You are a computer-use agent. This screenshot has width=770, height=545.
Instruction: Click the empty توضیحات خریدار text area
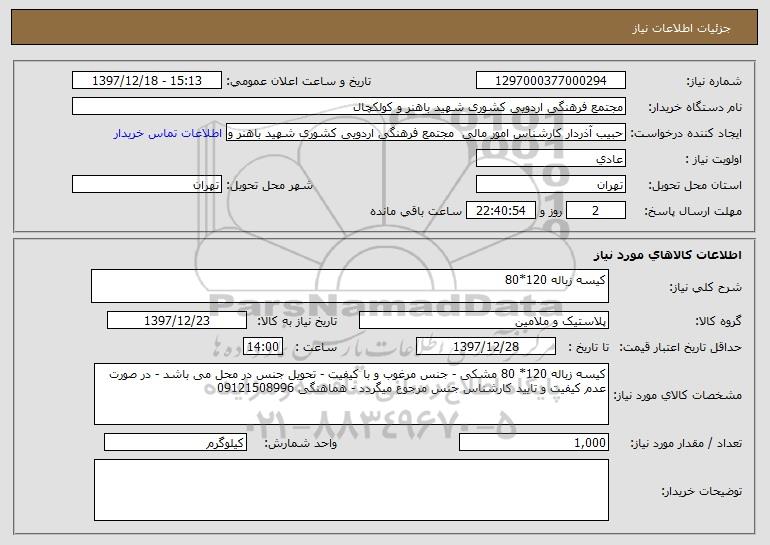point(351,490)
